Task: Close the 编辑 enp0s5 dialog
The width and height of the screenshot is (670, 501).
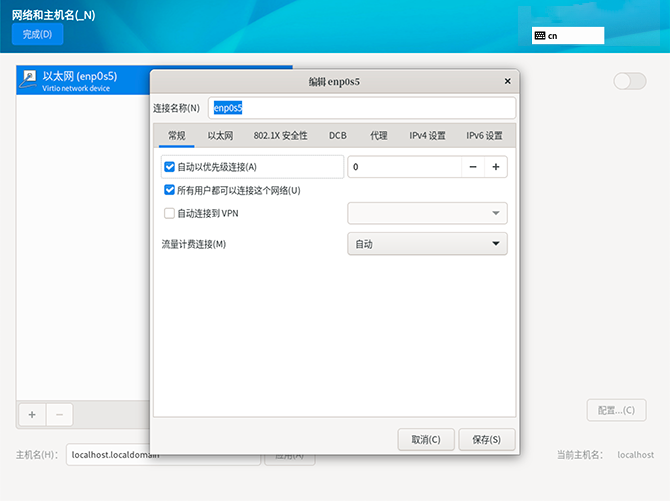Action: click(x=509, y=82)
